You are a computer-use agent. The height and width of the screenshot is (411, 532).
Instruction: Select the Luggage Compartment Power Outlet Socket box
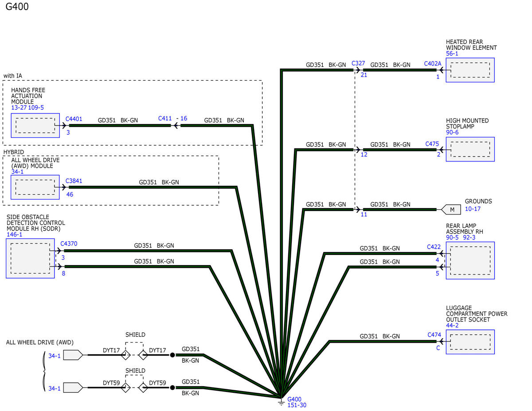pos(470,342)
